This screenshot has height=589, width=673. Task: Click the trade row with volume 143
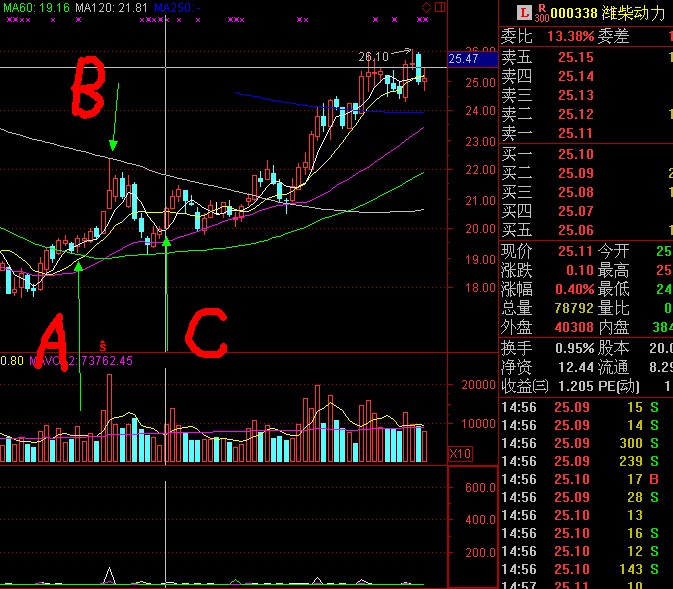coord(585,569)
